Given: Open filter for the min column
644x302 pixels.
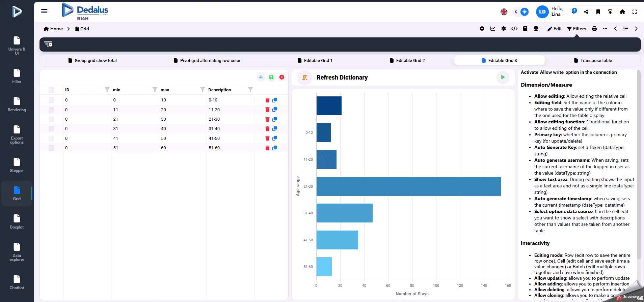Looking at the screenshot, I should point(155,89).
